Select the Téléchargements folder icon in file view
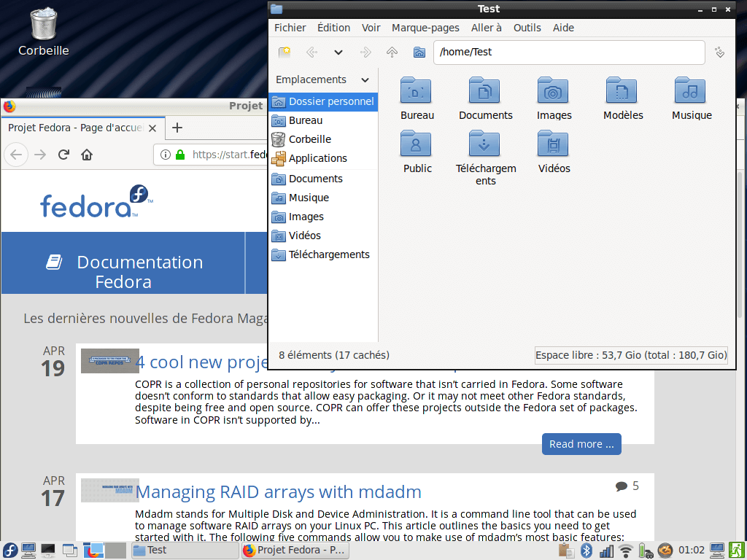 [x=484, y=143]
